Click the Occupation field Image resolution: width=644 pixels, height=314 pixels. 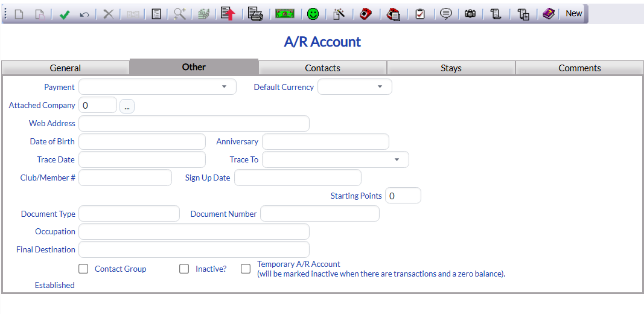194,231
